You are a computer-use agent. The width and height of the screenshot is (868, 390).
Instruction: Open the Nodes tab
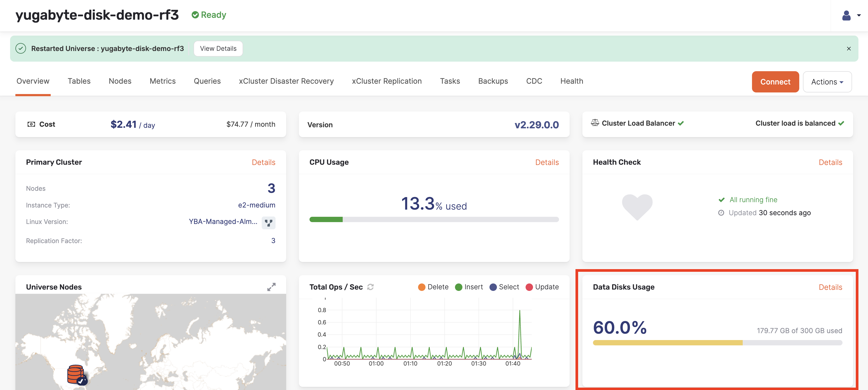120,81
